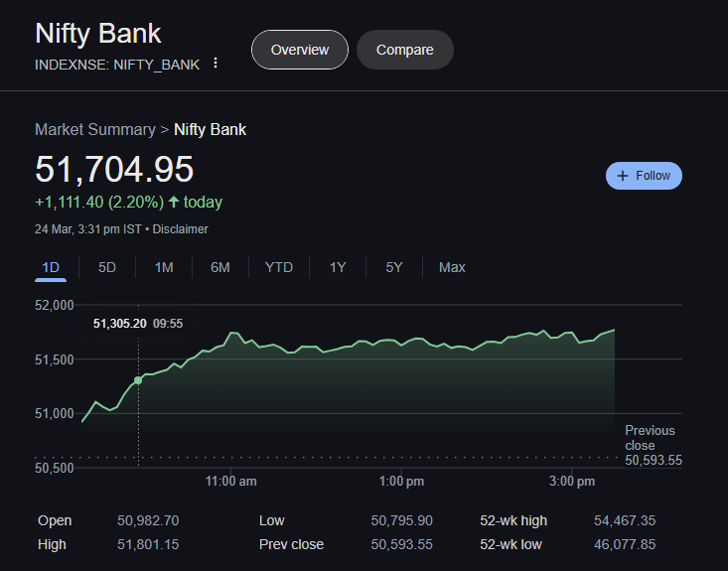The width and height of the screenshot is (728, 571).
Task: Click the Previous close label on chart
Action: pyautogui.click(x=650, y=438)
